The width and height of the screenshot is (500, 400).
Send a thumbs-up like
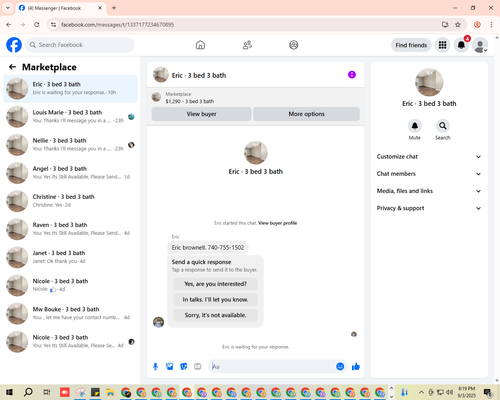coord(356,367)
